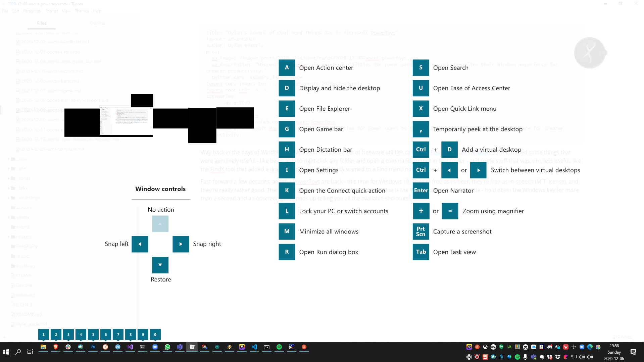Open Visual Studio from the taskbar
The width and height of the screenshot is (644, 362).
[130, 347]
